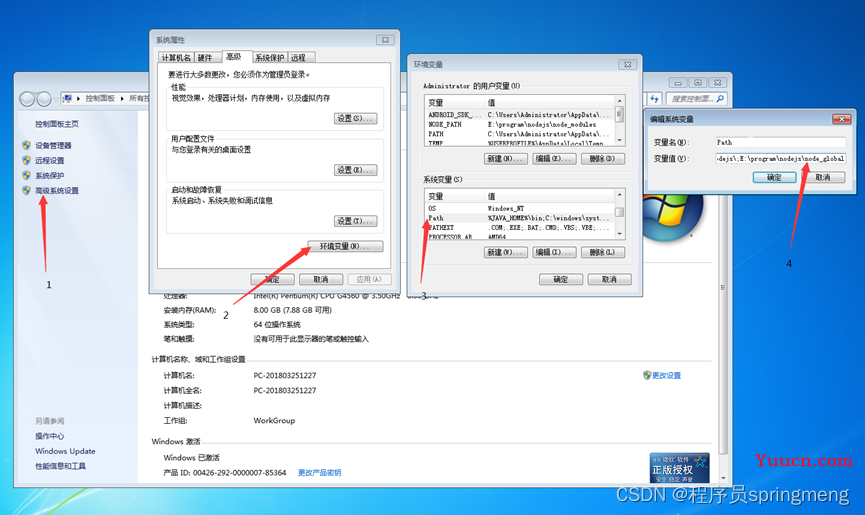Select user variable ANDROID_SDK_ row
The height and width of the screenshot is (515, 865).
pyautogui.click(x=520, y=115)
